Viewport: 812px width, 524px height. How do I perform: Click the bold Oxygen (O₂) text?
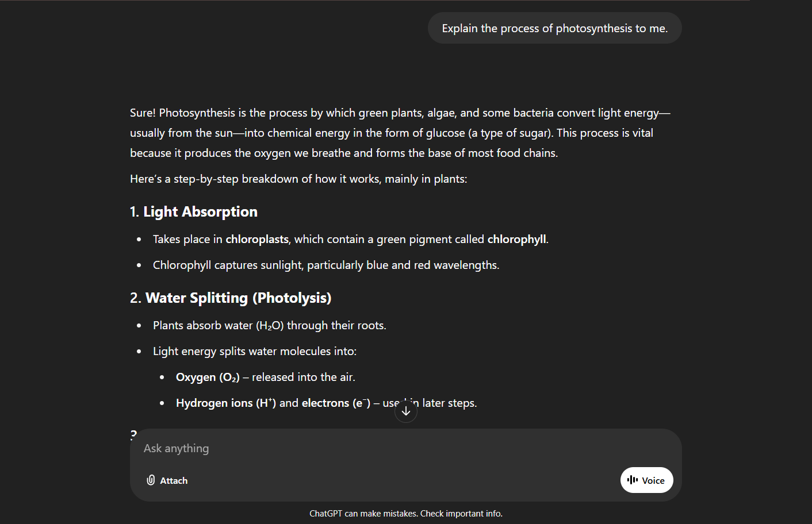[x=208, y=377]
